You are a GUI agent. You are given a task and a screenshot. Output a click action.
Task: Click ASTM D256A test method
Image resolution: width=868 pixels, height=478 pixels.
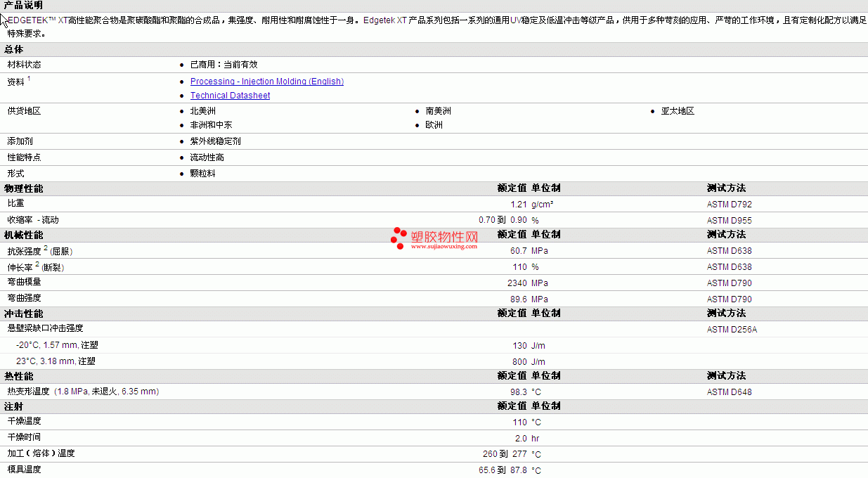732,330
